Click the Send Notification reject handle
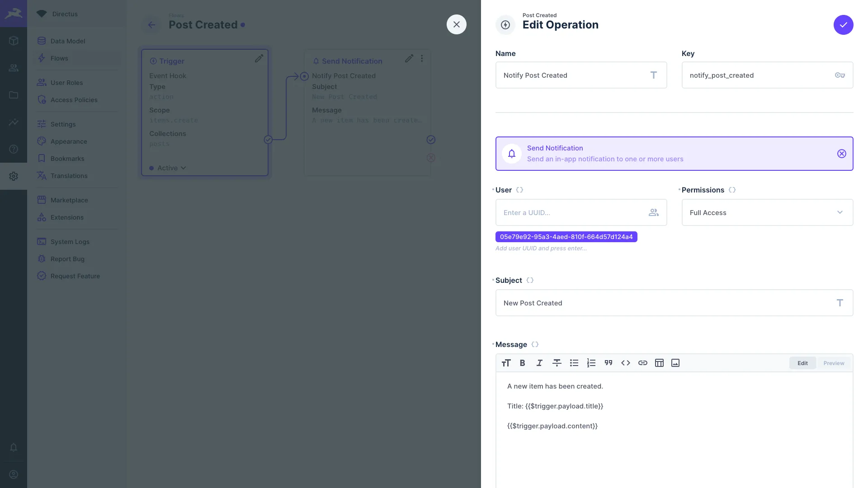The width and height of the screenshot is (868, 488). tap(431, 158)
